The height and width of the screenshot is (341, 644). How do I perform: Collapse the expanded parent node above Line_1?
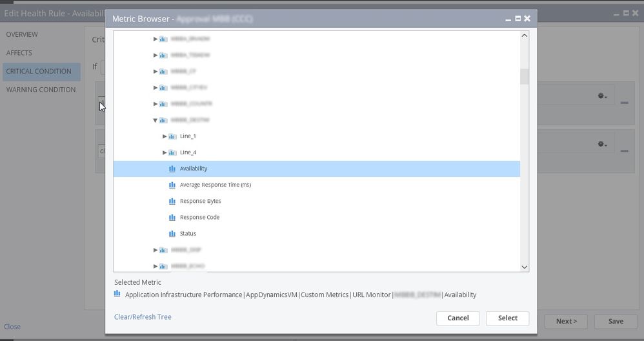[x=156, y=120]
